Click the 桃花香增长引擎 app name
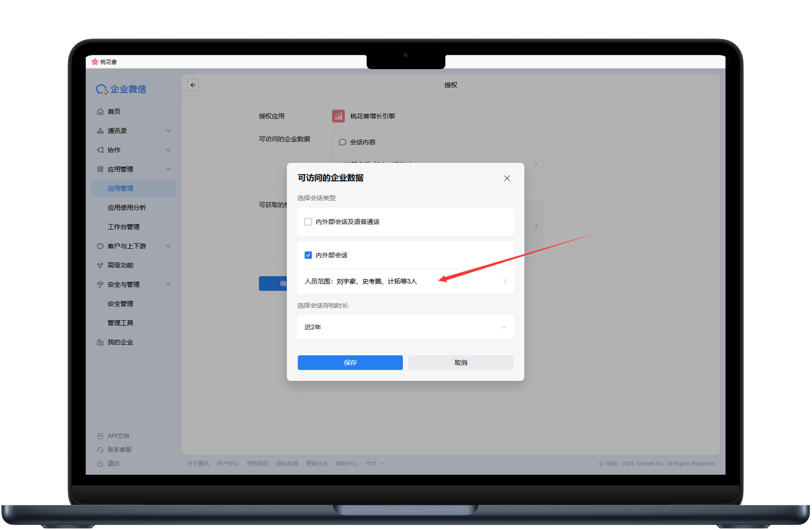The width and height of the screenshot is (812, 530). pyautogui.click(x=372, y=116)
